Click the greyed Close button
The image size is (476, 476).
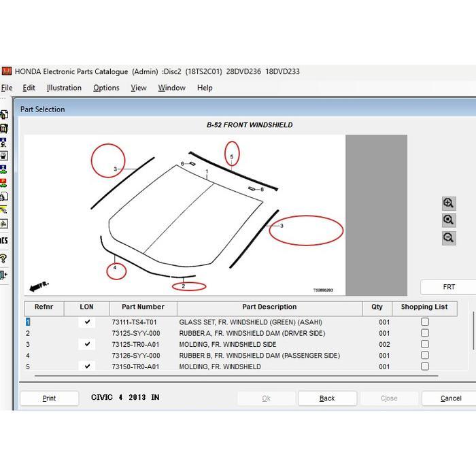(389, 398)
